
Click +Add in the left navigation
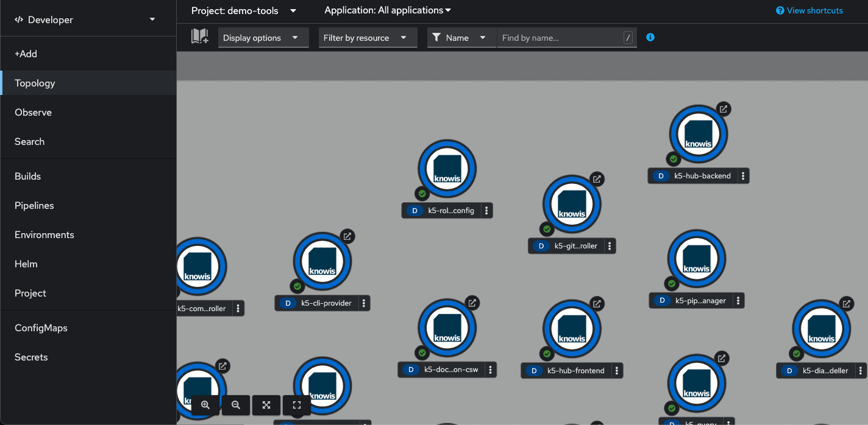coord(26,54)
